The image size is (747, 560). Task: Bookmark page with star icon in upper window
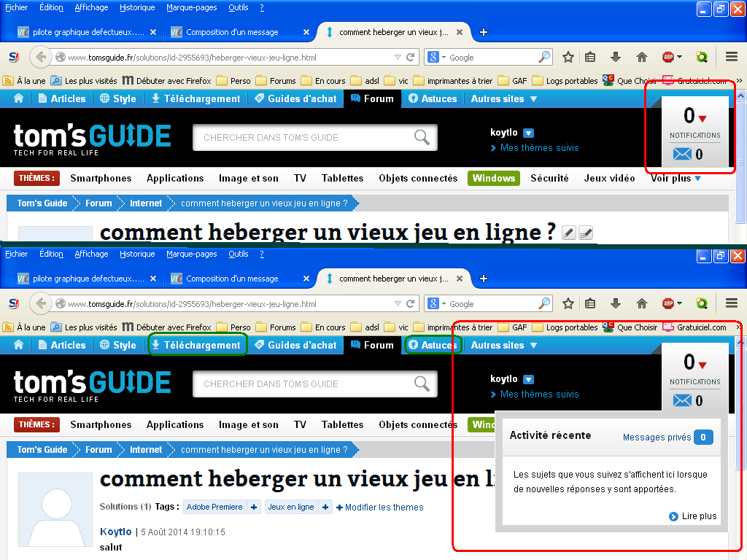568,58
